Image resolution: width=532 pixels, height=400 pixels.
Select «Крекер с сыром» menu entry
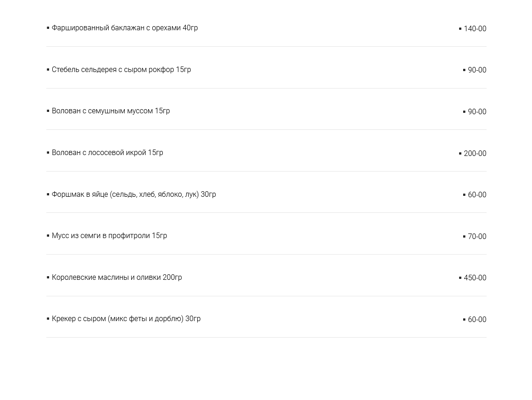[126, 319]
